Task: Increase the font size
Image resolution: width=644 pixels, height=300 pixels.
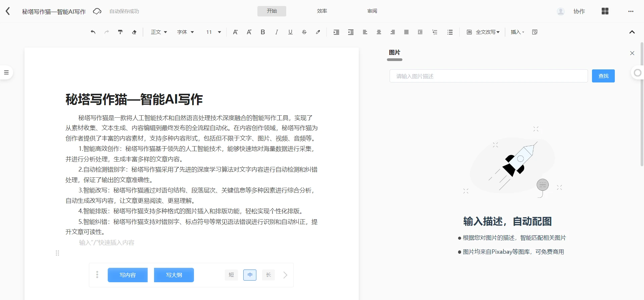Action: point(235,32)
